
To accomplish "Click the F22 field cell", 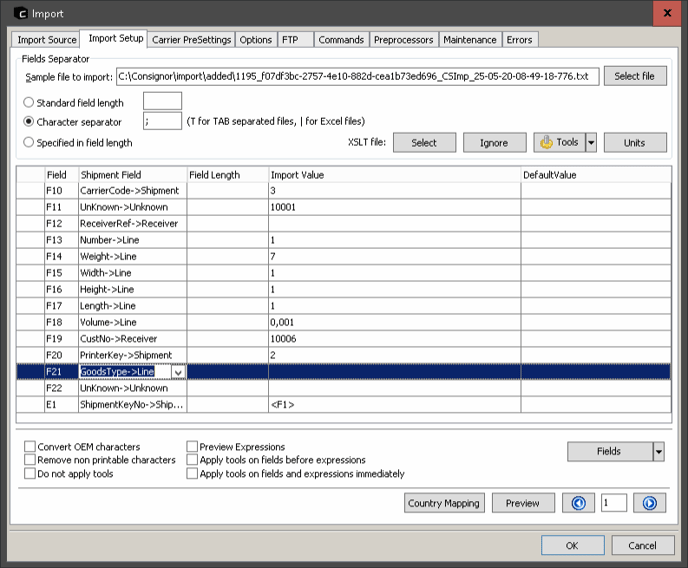I will click(x=61, y=388).
